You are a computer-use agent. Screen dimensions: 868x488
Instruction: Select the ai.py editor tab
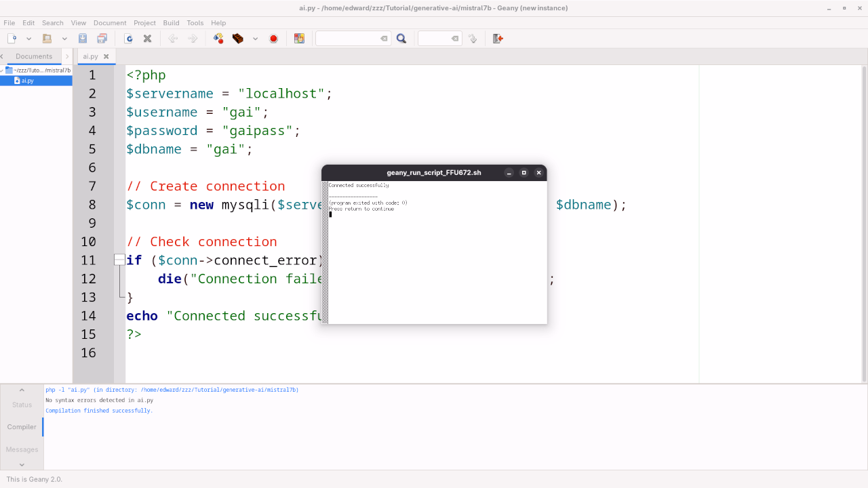[x=91, y=57]
